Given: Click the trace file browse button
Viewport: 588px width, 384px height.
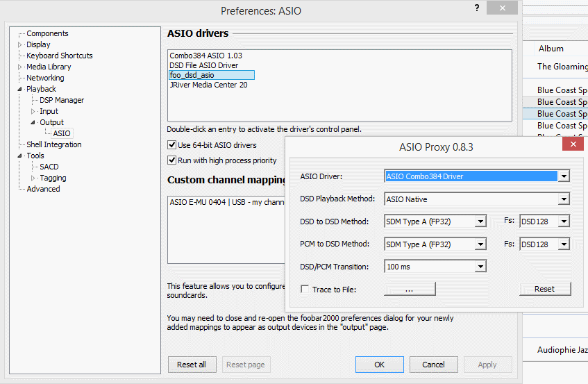Looking at the screenshot, I should coord(410,289).
